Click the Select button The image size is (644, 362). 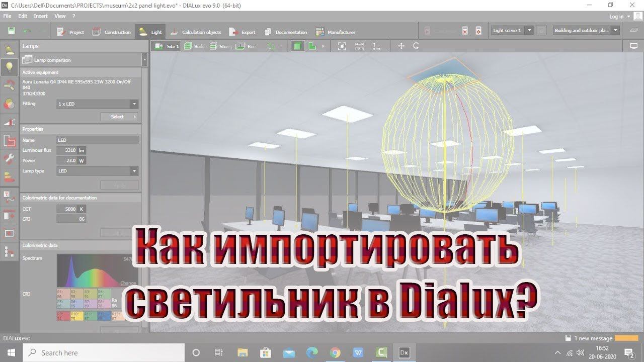(x=119, y=117)
